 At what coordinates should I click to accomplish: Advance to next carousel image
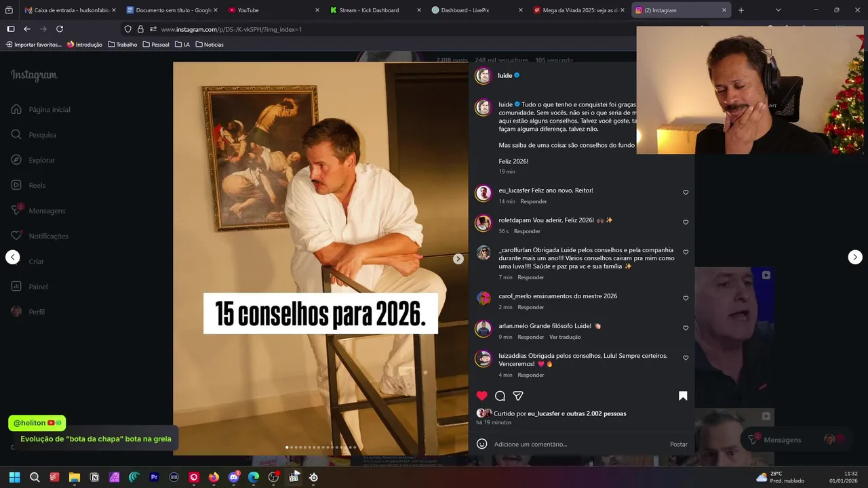tap(458, 259)
